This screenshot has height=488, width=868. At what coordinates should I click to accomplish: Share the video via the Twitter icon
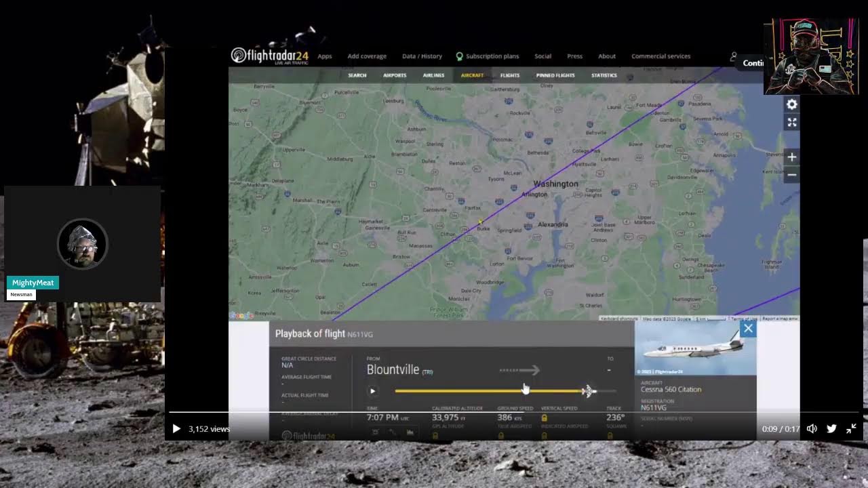tap(831, 428)
